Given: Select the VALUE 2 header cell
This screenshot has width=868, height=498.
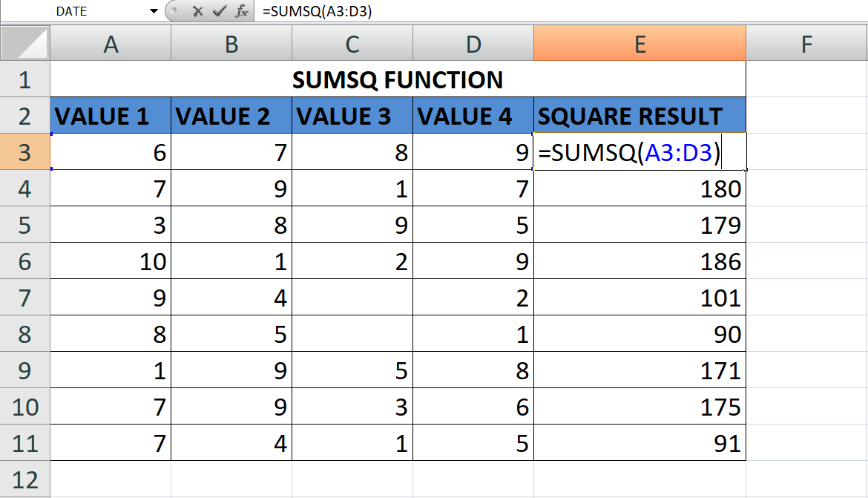Looking at the screenshot, I should click(231, 116).
